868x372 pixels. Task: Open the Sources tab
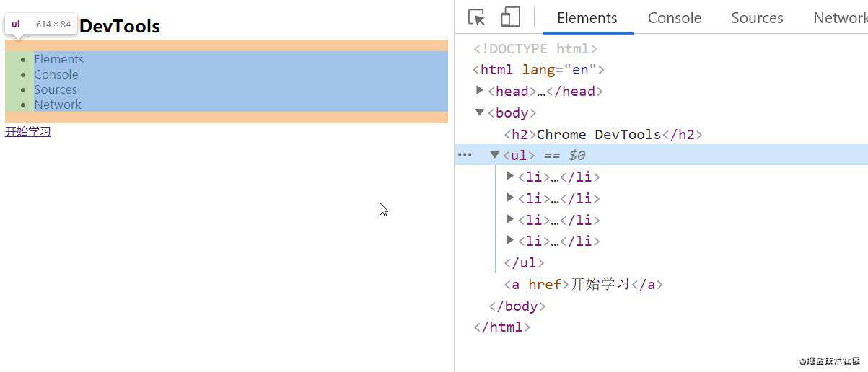[x=757, y=18]
